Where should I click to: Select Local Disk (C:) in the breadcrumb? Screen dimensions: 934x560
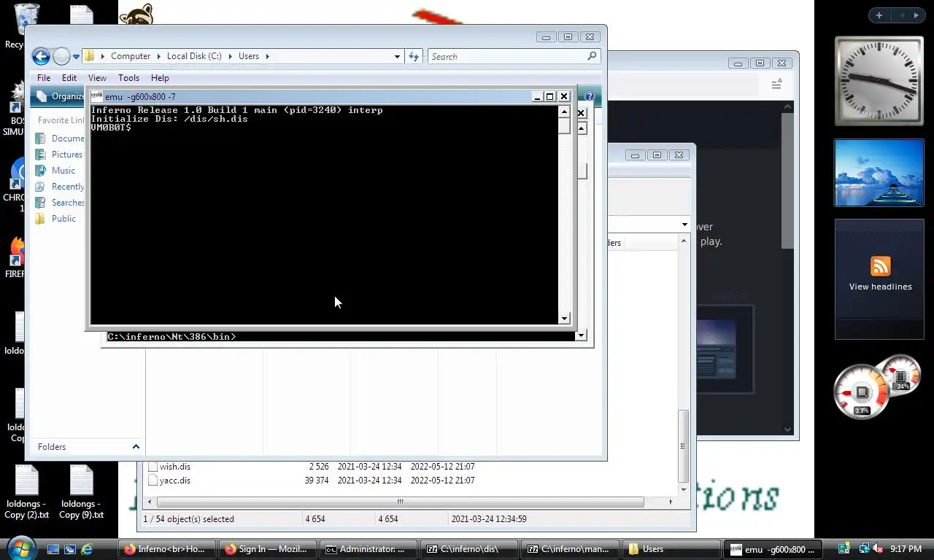pos(194,56)
